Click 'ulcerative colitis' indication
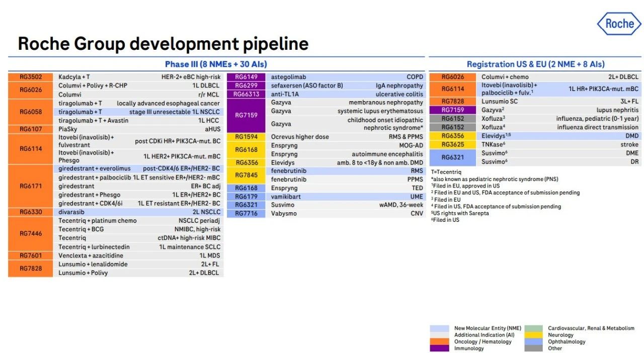Image resolution: width=644 pixels, height=353 pixels. tap(399, 94)
